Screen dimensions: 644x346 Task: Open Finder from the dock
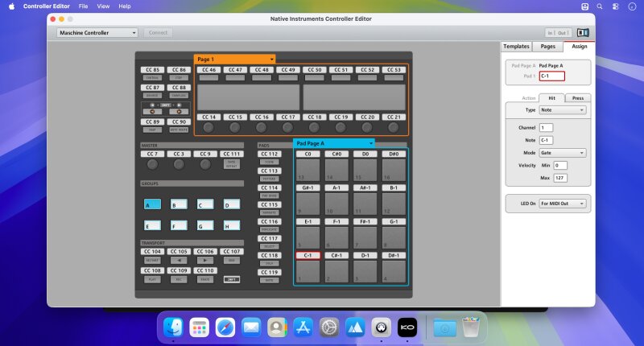[x=173, y=327]
